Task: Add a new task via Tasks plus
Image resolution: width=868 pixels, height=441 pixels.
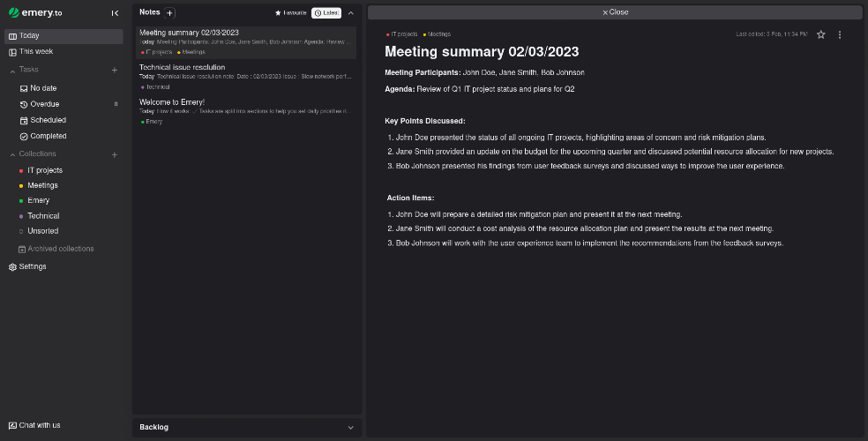Action: click(x=115, y=70)
